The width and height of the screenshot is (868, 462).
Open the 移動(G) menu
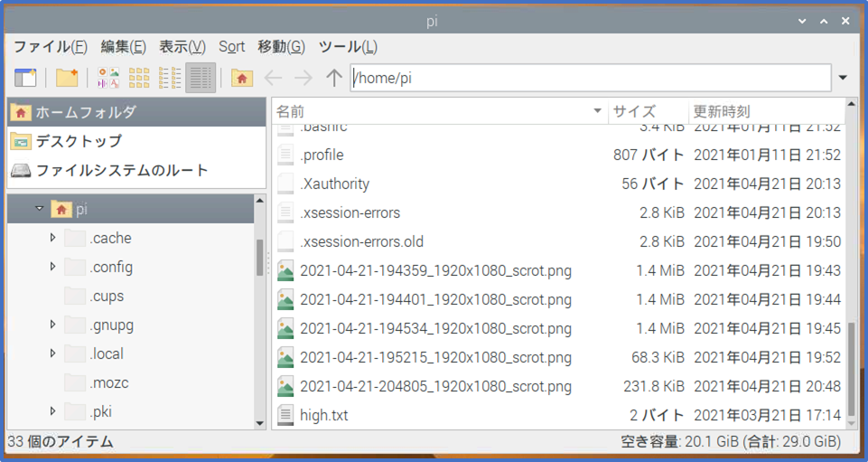coord(281,46)
